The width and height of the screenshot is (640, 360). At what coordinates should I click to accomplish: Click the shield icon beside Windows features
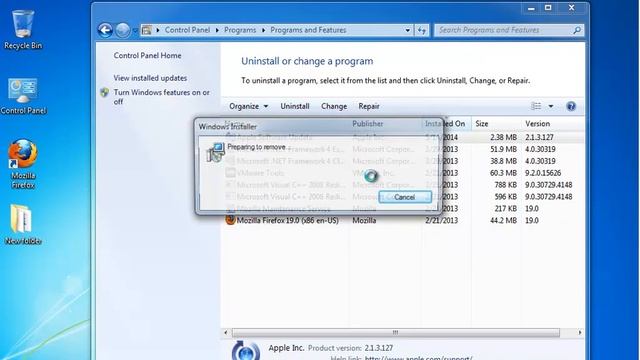[105, 93]
